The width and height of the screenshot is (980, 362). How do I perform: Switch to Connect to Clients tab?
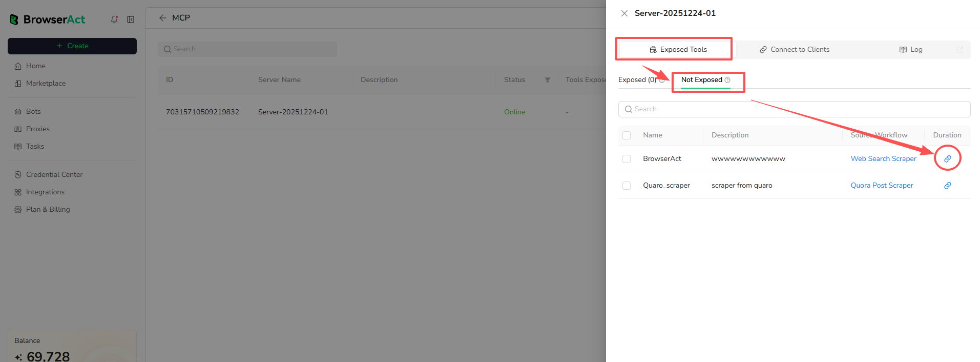[x=794, y=50]
